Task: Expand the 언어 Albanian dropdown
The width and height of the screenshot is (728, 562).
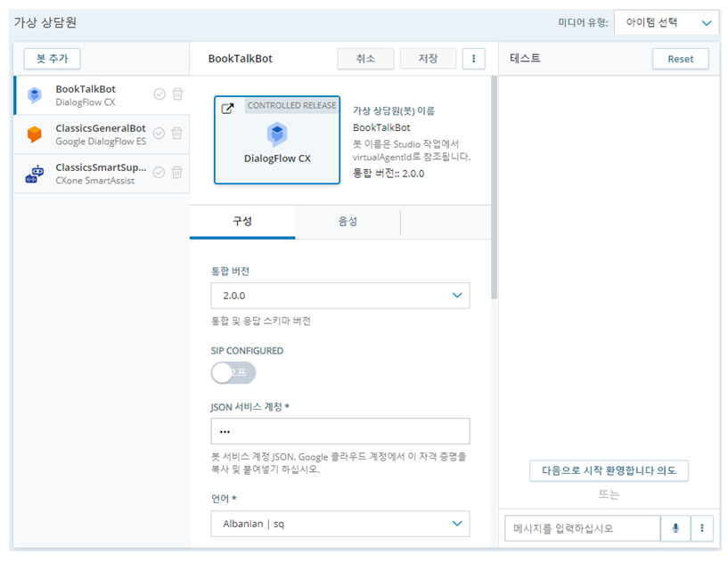Action: [x=339, y=524]
